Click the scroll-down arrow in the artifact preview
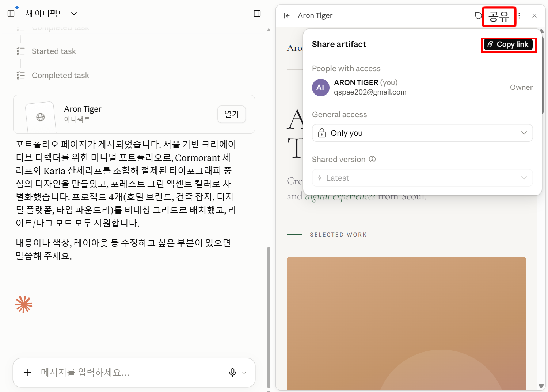The height and width of the screenshot is (392, 548). 541,386
